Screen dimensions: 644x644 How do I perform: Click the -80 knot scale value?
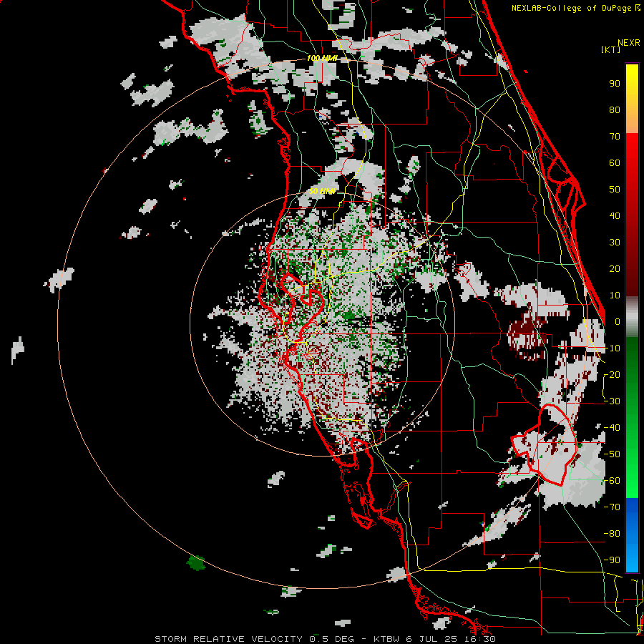point(612,534)
